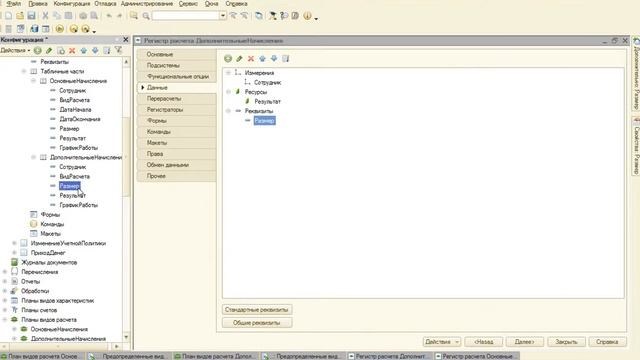Collapse the Измерения node in data tree
This screenshot has width=640, height=360.
tap(228, 73)
